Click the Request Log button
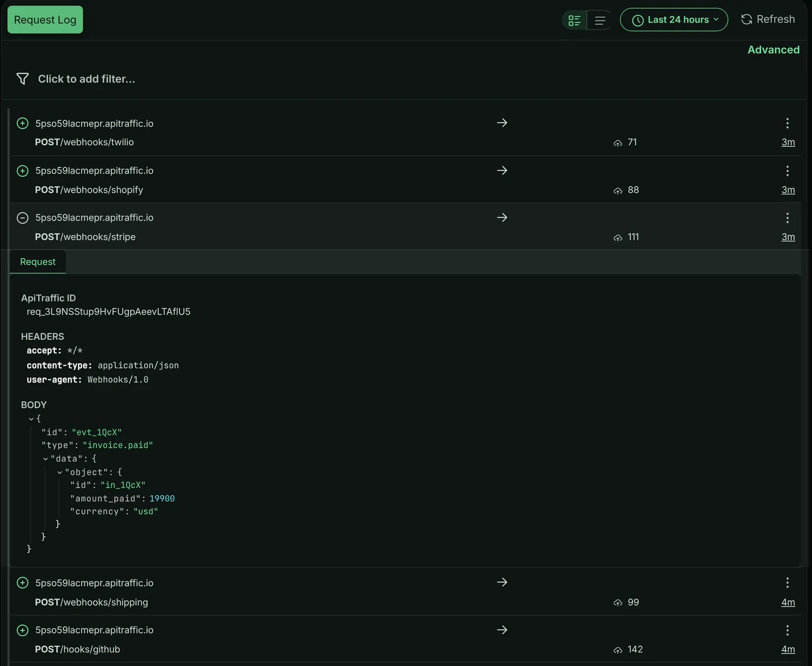 pyautogui.click(x=45, y=20)
